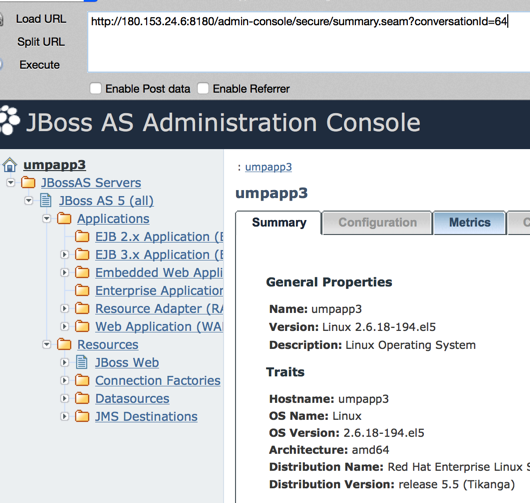Expand the Datasources node

point(64,399)
